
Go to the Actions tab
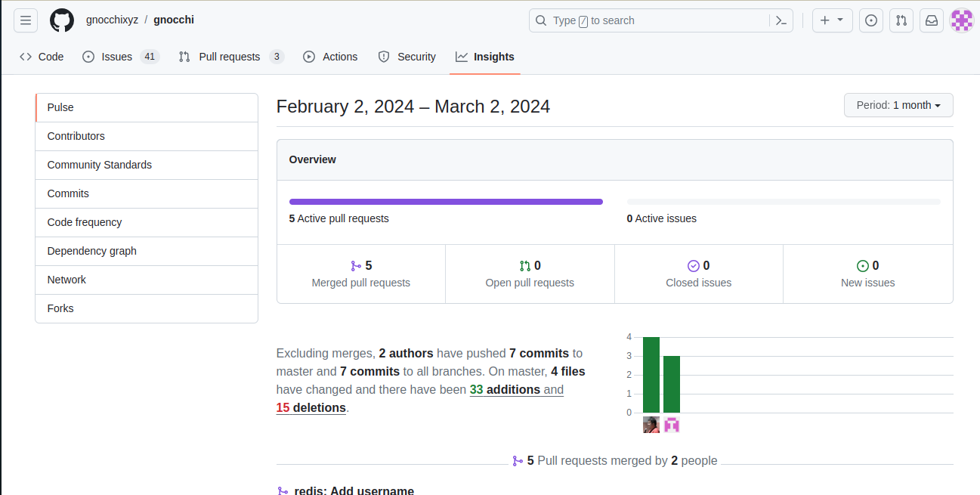[x=330, y=57]
